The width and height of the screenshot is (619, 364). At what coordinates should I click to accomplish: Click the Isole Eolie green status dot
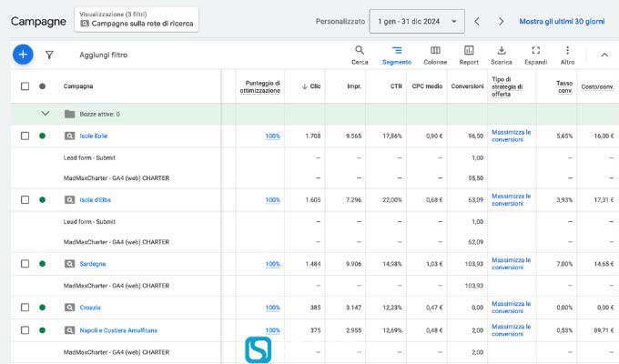[42, 136]
